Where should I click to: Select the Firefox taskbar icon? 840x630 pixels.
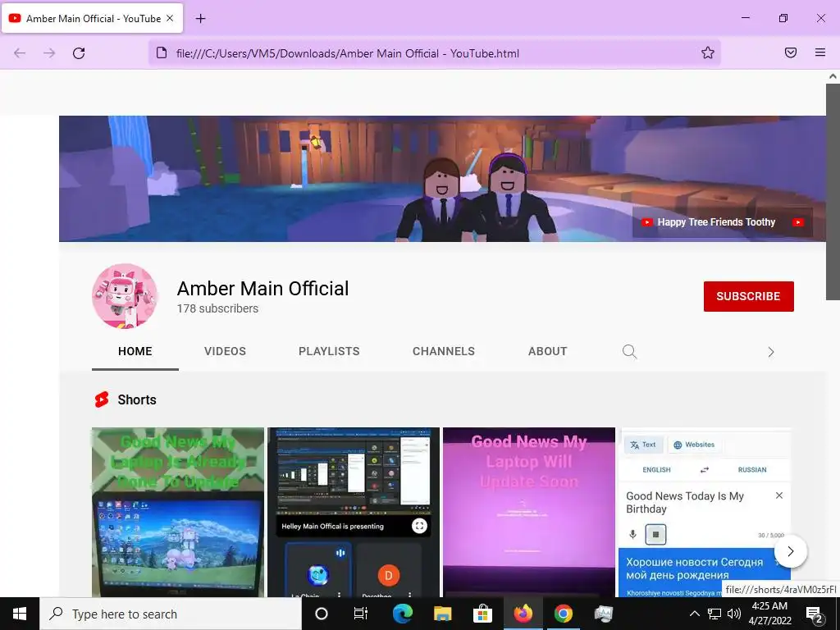coord(523,614)
